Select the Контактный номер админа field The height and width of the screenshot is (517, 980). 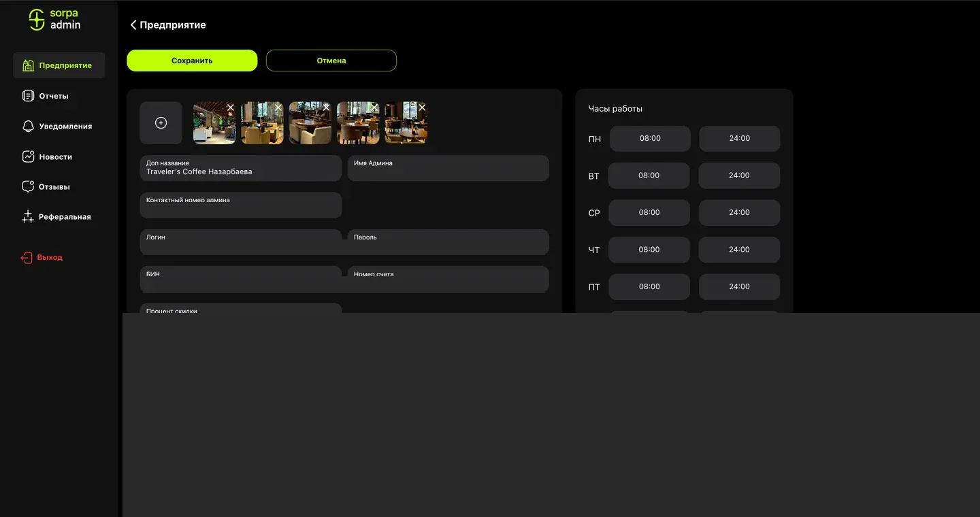coord(241,205)
